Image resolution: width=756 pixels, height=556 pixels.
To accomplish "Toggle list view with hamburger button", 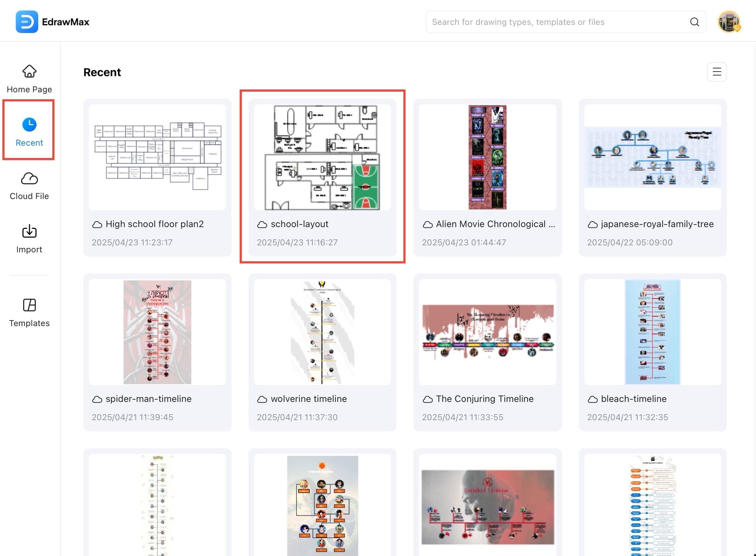I will 717,72.
